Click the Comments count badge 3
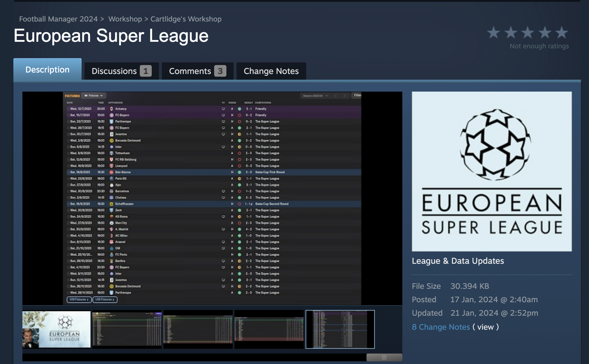Screen dimensions: 589x364 220,71
